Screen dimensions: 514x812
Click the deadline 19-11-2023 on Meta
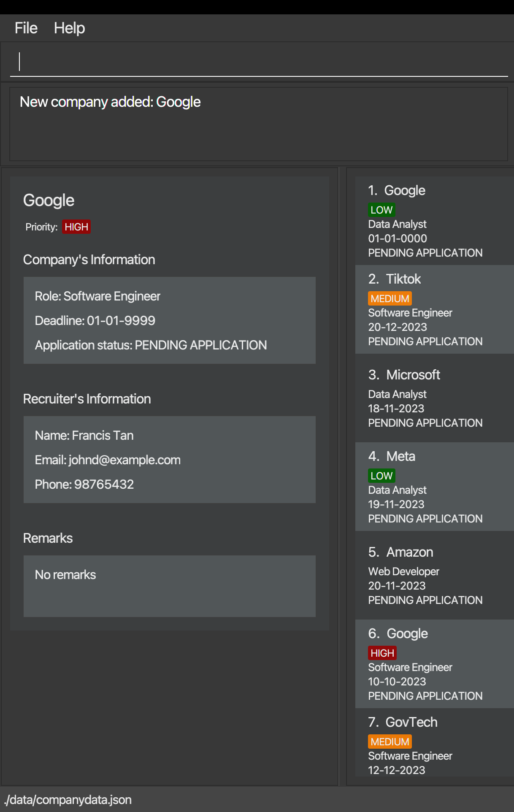396,504
